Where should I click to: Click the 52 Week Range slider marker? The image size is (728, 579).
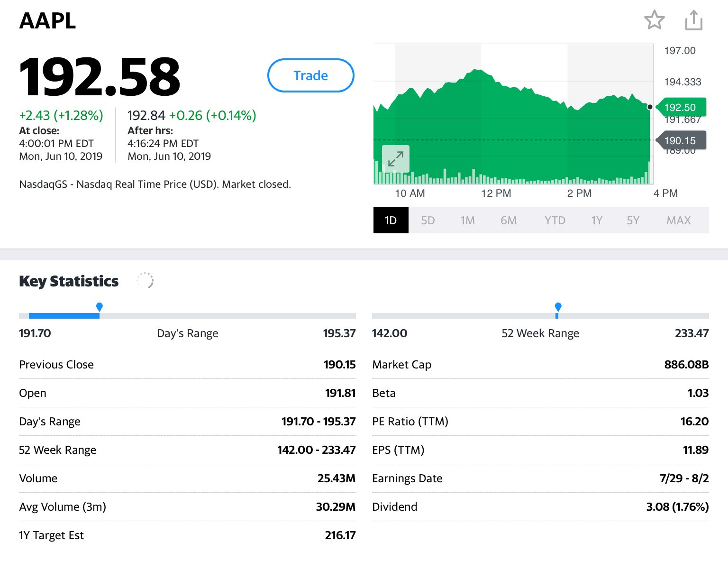point(558,307)
